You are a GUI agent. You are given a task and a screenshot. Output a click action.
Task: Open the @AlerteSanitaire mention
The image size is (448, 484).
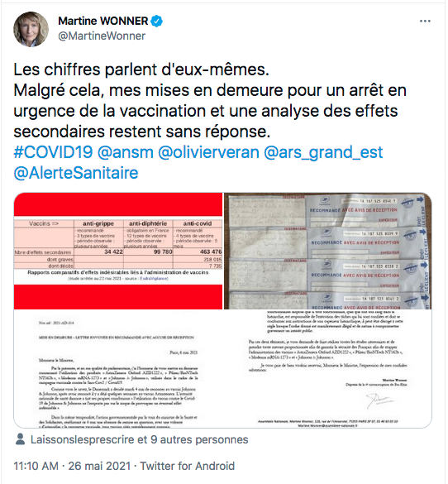coord(76,173)
